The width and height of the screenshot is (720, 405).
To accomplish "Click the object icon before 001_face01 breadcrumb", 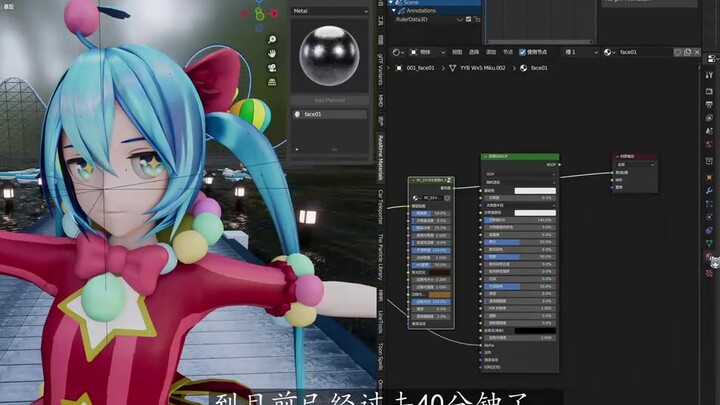I will click(399, 68).
